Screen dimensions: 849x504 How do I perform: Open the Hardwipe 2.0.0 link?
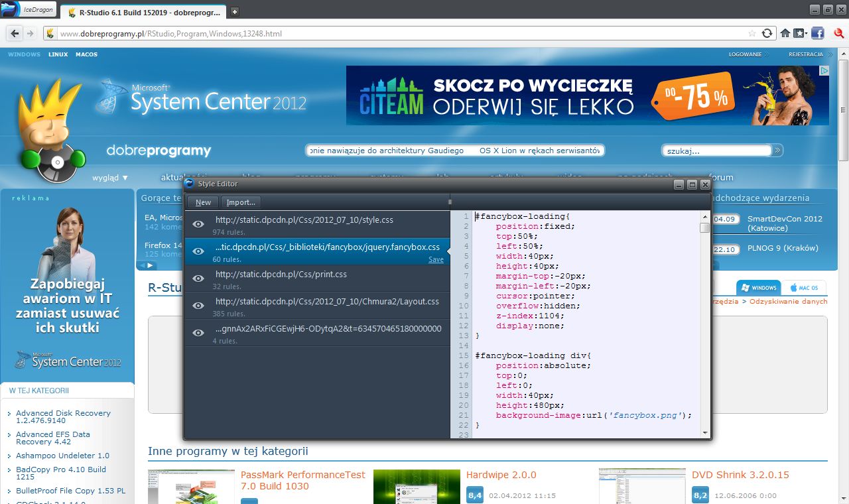[501, 475]
